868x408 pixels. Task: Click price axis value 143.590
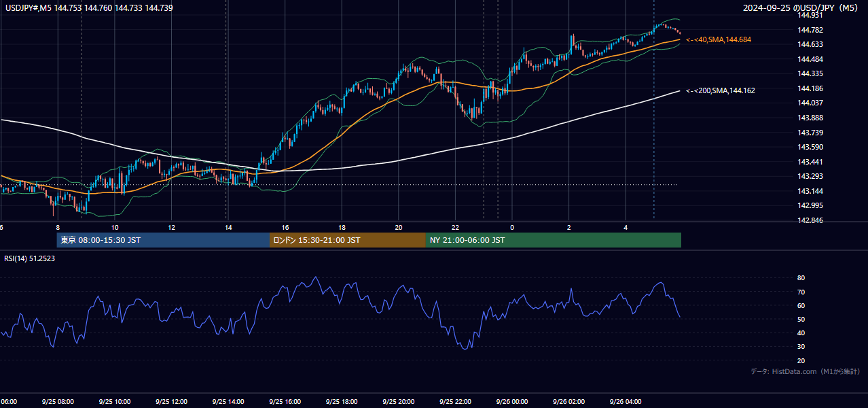point(811,147)
